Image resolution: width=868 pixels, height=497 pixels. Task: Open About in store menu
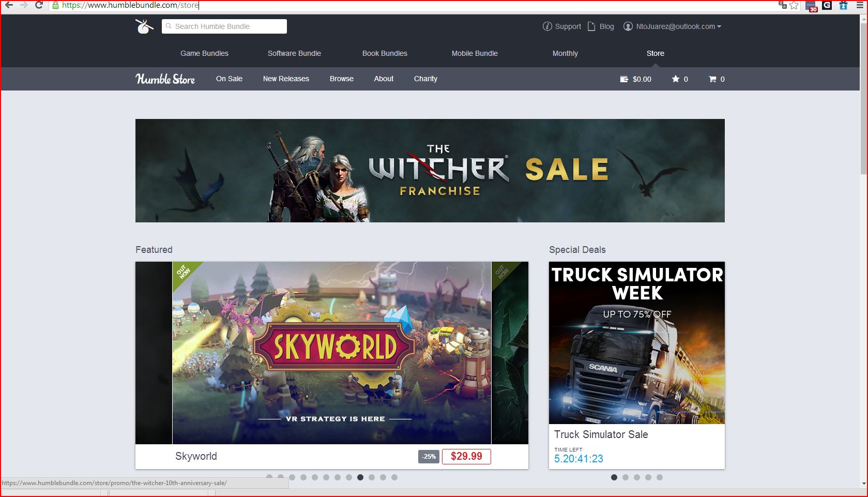pyautogui.click(x=384, y=79)
